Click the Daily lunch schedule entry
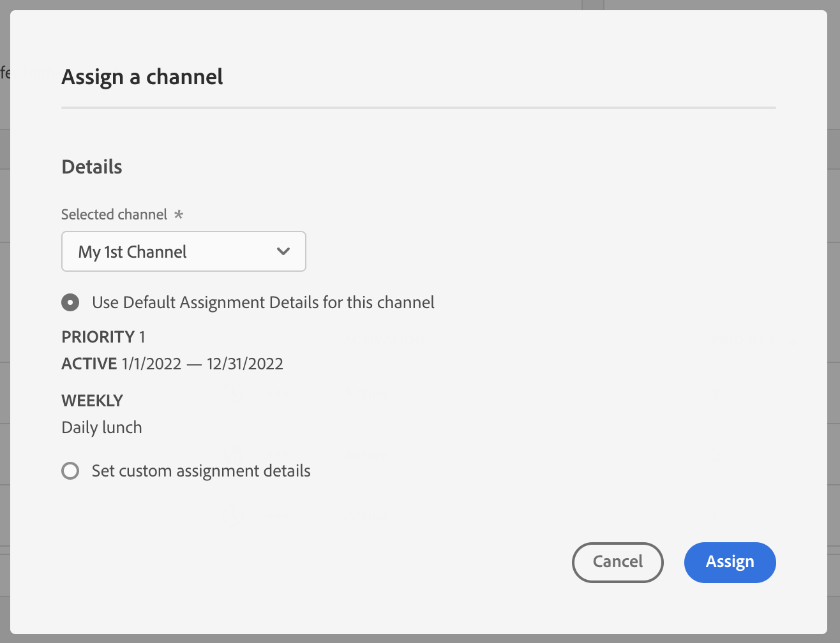 102,427
